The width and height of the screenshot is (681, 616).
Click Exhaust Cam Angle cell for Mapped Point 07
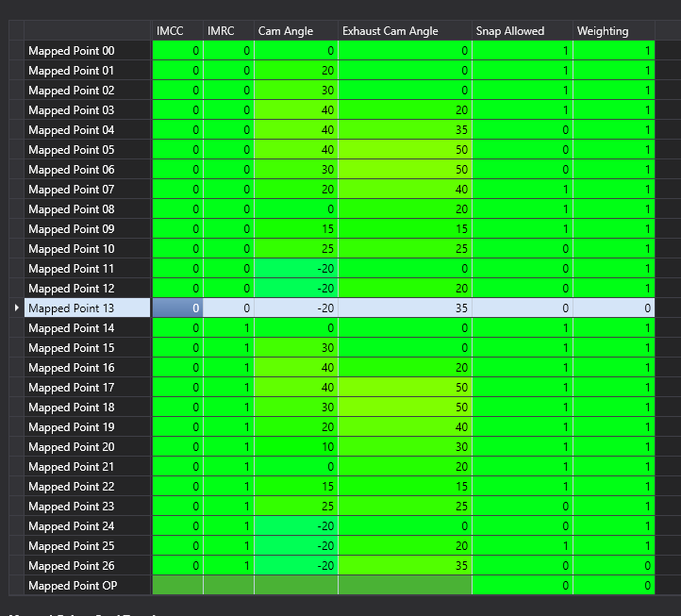[x=405, y=190]
